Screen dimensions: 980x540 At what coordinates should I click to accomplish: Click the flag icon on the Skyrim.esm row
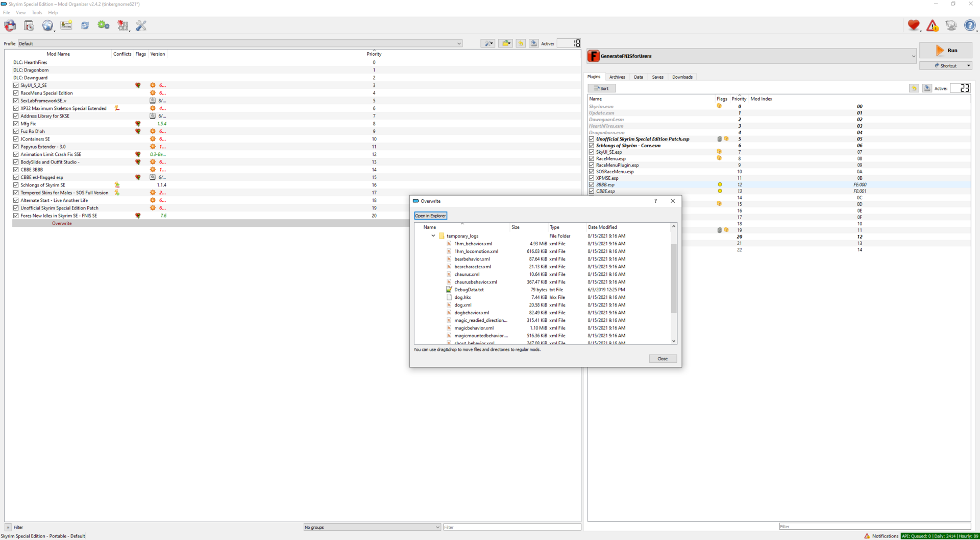click(x=719, y=106)
